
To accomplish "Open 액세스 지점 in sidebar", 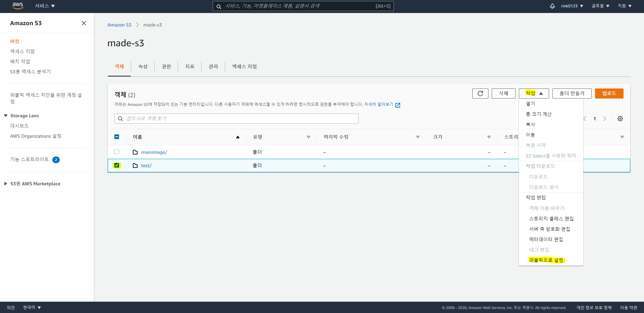I will point(22,51).
